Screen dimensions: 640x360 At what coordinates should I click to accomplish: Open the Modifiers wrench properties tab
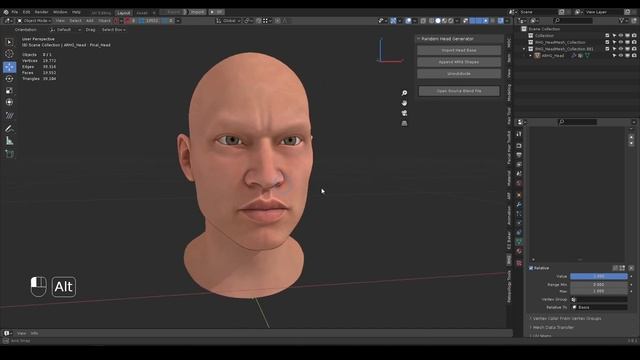coord(519,204)
